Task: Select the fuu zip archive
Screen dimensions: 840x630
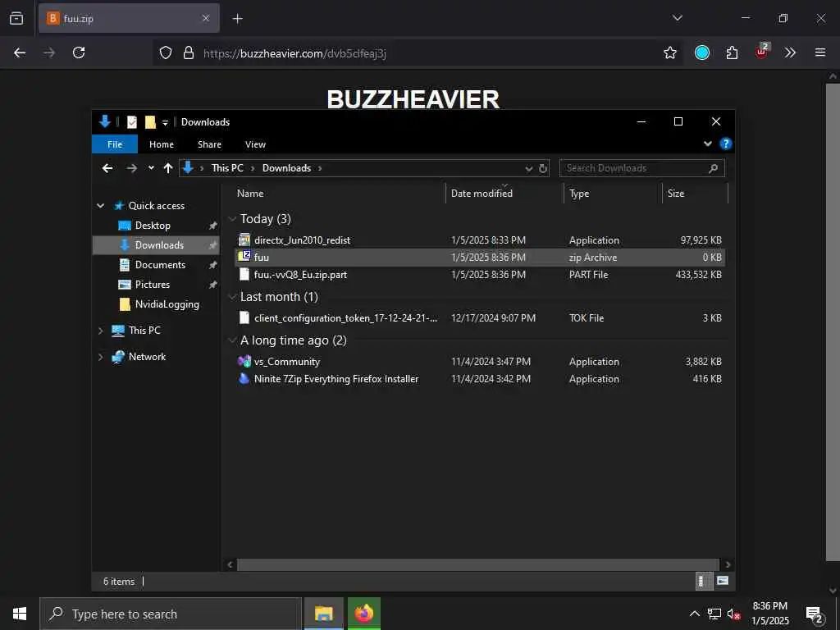Action: point(479,257)
